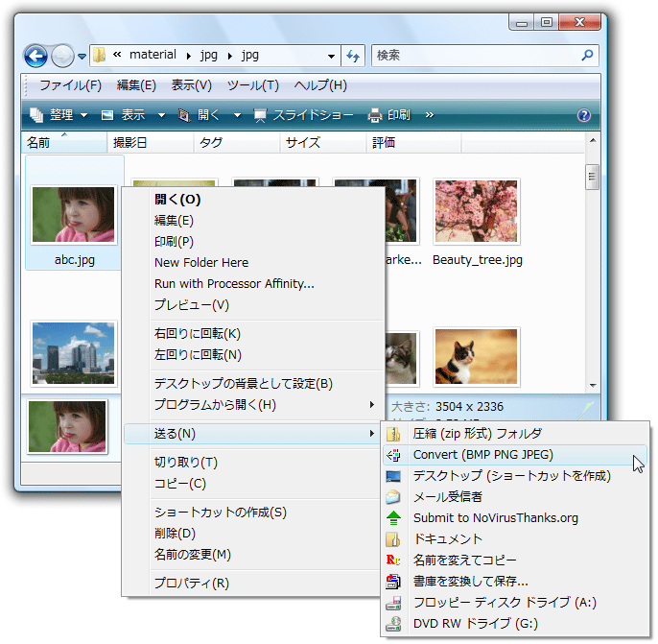Choose 開く(O) in context menu
Viewport: 658px width, 644px height.
pyautogui.click(x=253, y=199)
